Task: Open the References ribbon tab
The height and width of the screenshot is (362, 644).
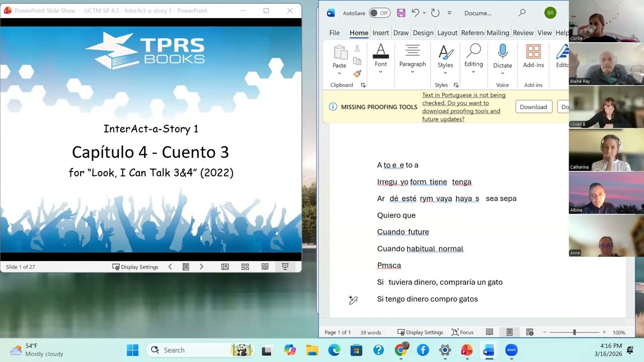Action: 472,33
